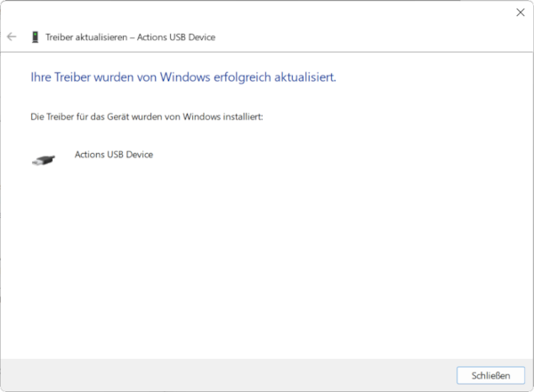
Task: Click the grey footer bar left of Schließen
Action: tap(222, 375)
